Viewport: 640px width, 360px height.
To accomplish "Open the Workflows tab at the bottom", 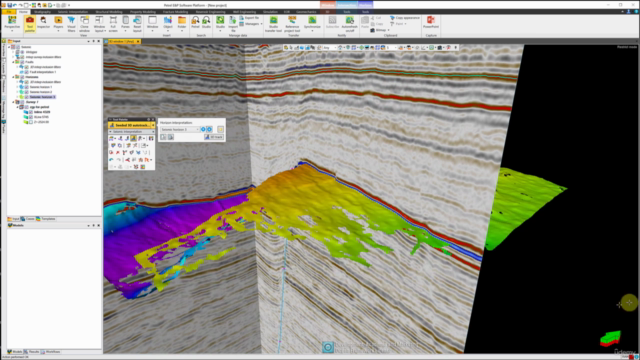I will tap(51, 352).
